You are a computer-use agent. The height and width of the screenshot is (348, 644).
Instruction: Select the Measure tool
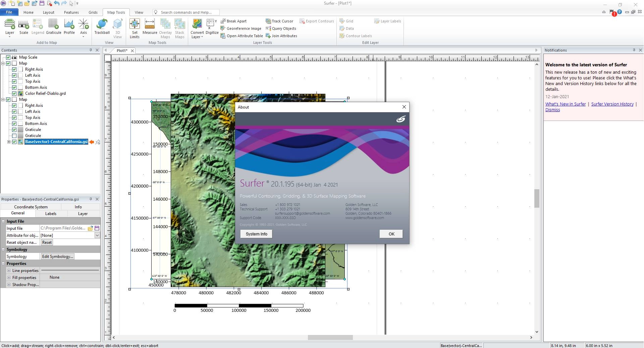150,27
